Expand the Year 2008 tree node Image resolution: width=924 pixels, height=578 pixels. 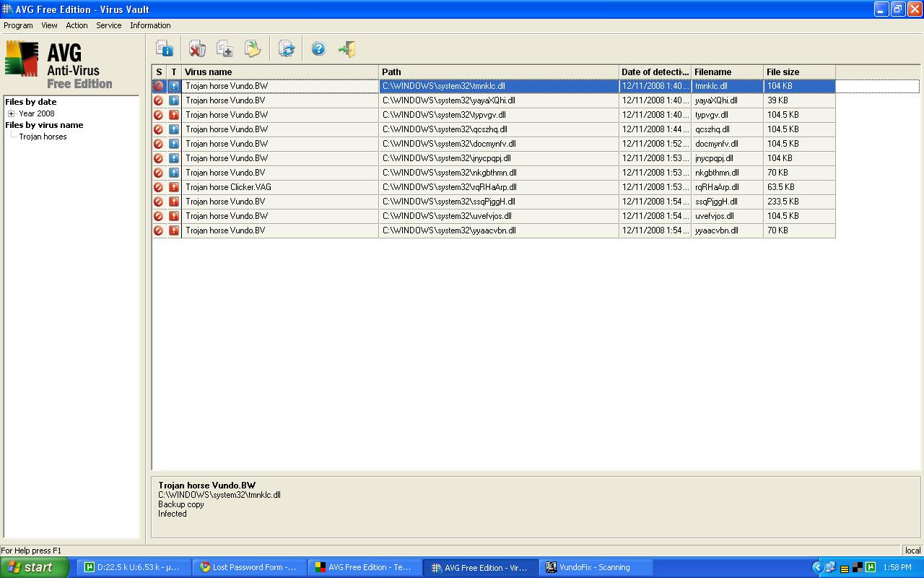11,113
